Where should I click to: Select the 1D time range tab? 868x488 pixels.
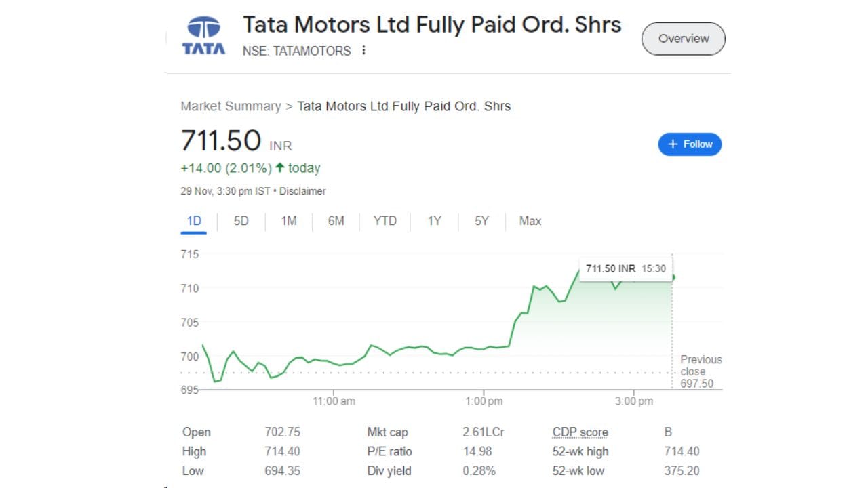(x=194, y=221)
